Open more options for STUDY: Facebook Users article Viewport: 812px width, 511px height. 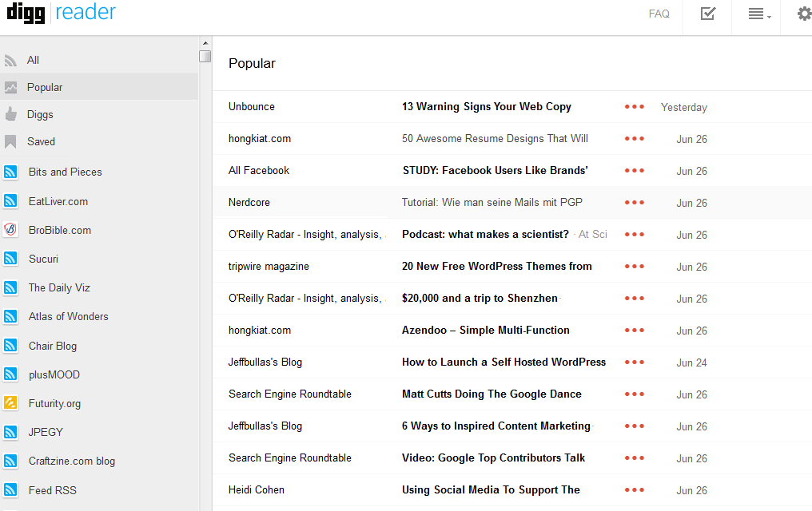coord(635,171)
